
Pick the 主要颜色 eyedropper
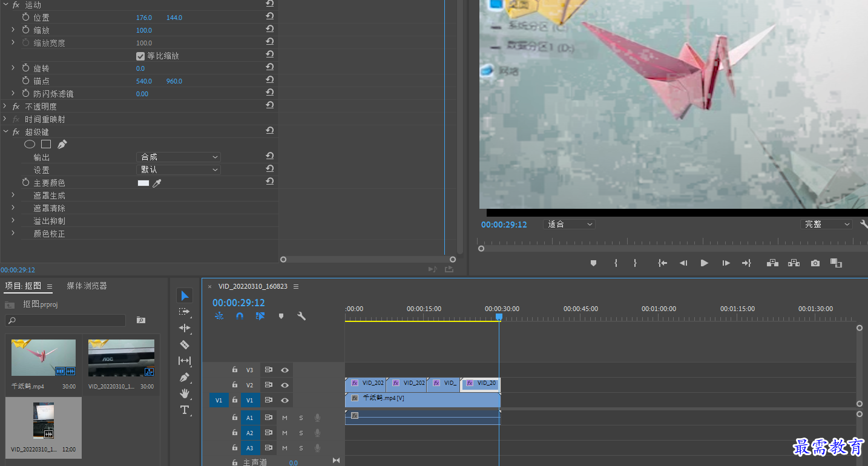pos(157,183)
